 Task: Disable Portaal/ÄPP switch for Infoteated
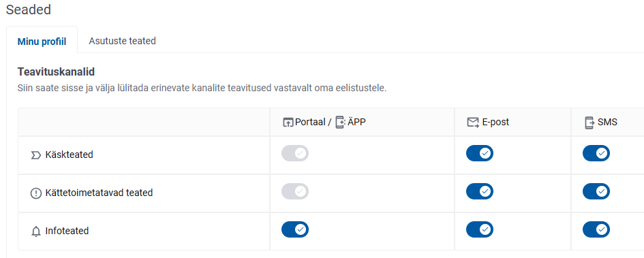pyautogui.click(x=295, y=229)
